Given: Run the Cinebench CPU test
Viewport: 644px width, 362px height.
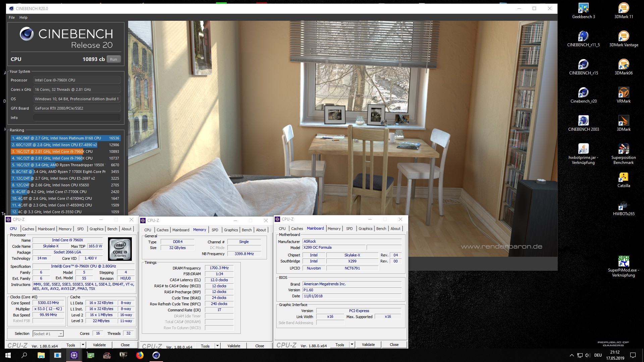Looking at the screenshot, I should (x=114, y=59).
